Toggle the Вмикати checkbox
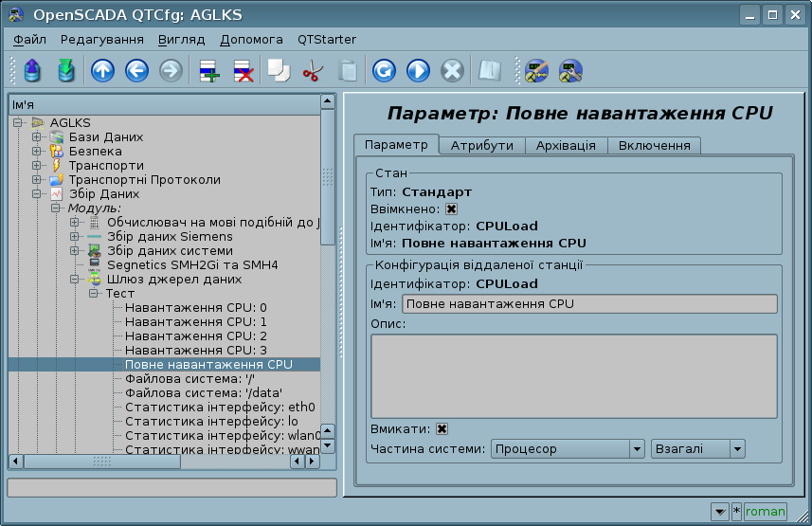 point(442,428)
